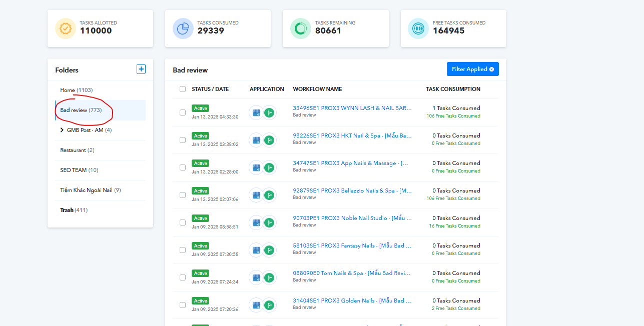Check the box for Noble Nail Studio workflow
The height and width of the screenshot is (326, 644).
coord(183,222)
